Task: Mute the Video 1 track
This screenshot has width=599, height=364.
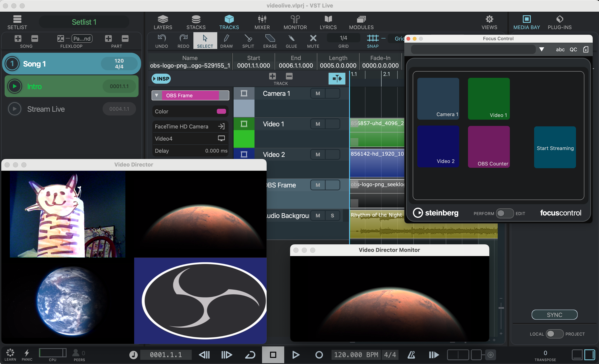Action: (318, 124)
